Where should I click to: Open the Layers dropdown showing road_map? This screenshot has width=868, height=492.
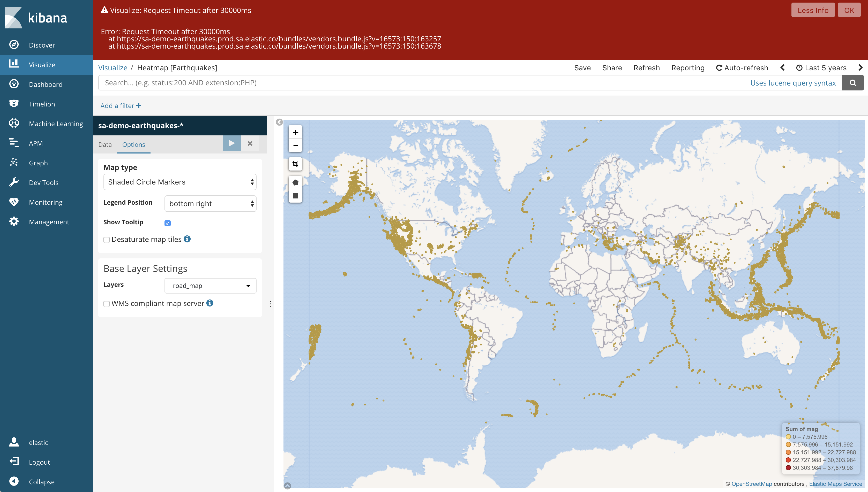tap(210, 286)
